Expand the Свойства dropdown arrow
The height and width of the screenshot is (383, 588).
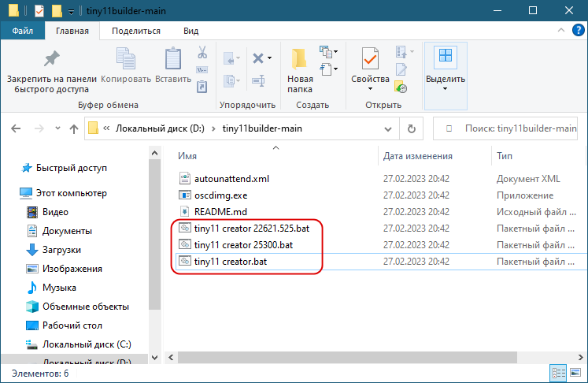[370, 88]
